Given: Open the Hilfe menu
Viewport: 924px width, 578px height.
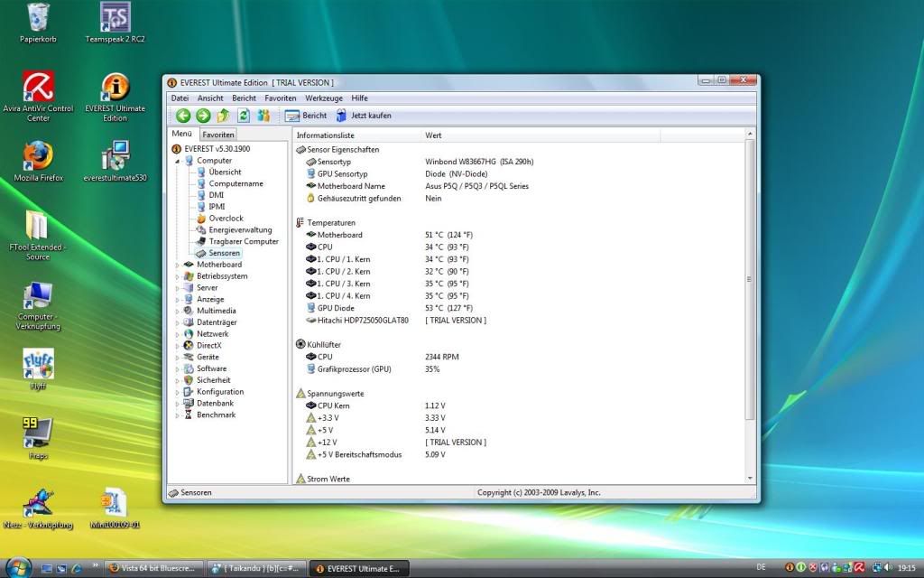Looking at the screenshot, I should pos(359,98).
